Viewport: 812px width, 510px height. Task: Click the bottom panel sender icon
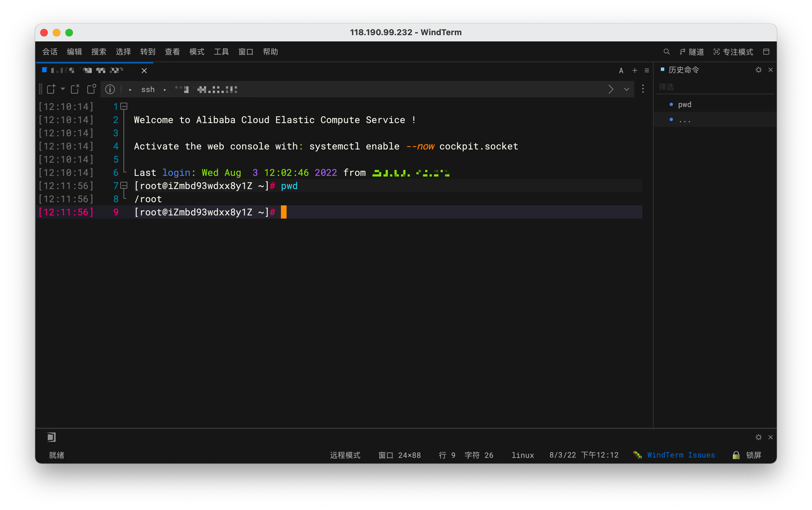(x=51, y=437)
